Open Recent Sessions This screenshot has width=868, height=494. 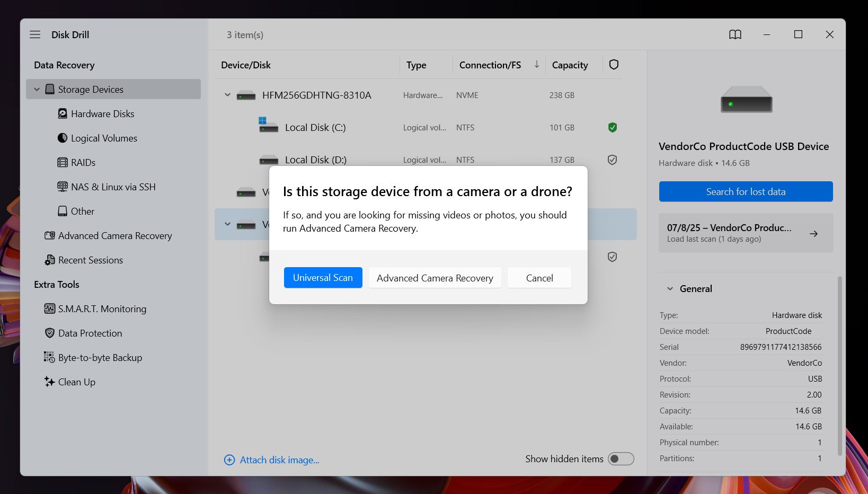coord(91,260)
